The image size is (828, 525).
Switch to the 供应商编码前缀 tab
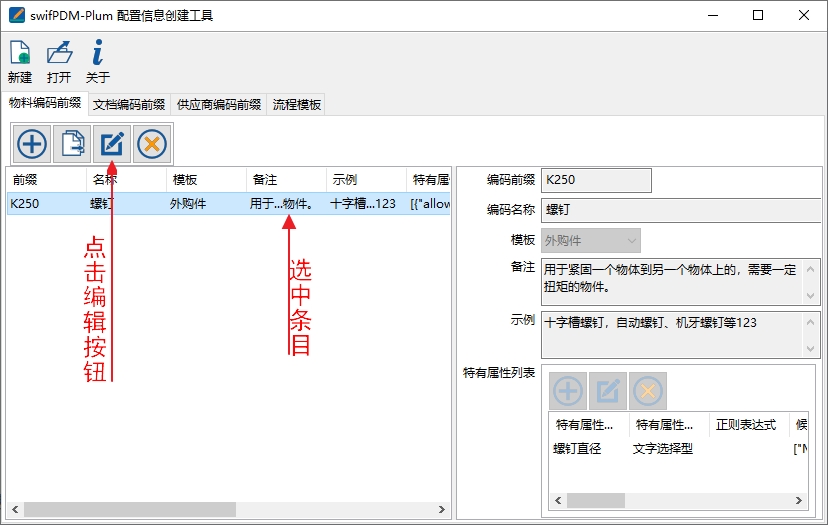[218, 104]
